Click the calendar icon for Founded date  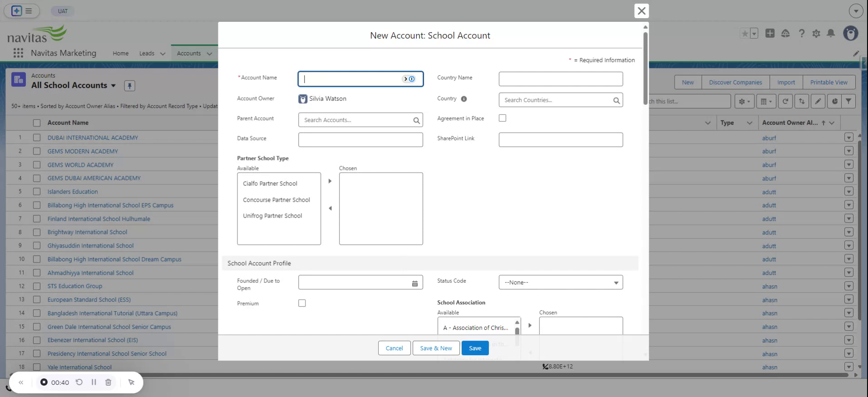[414, 283]
